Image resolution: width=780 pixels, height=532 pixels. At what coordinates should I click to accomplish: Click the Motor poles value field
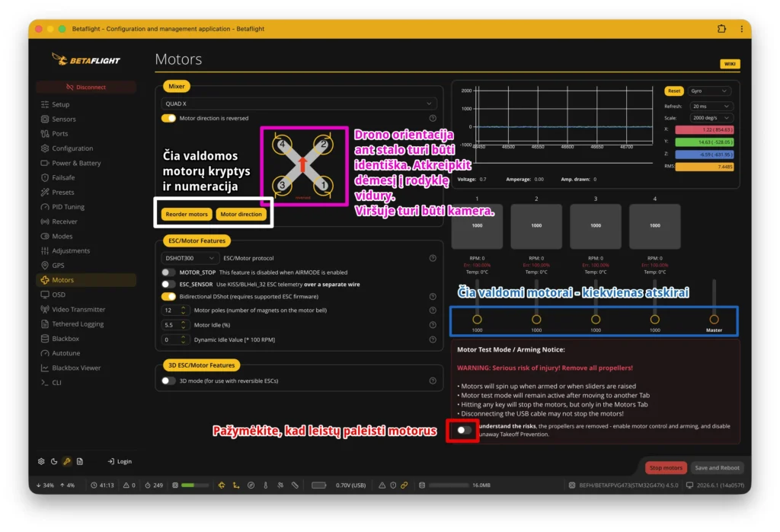[174, 311]
